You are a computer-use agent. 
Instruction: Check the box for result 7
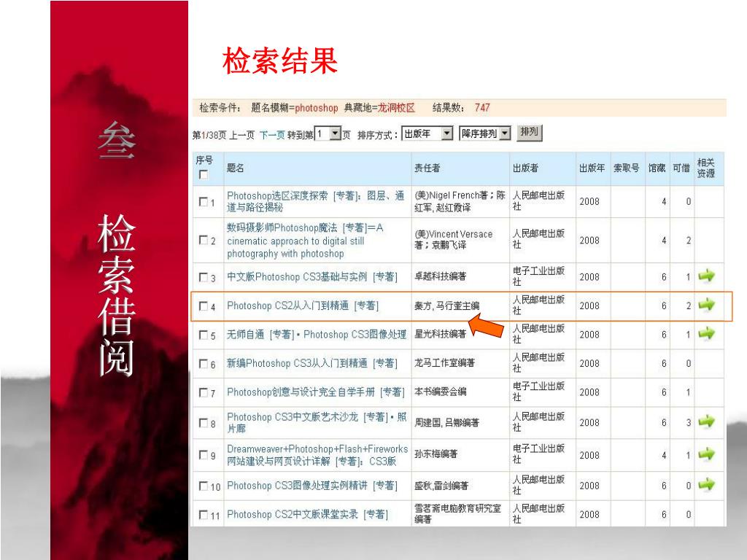pos(204,392)
